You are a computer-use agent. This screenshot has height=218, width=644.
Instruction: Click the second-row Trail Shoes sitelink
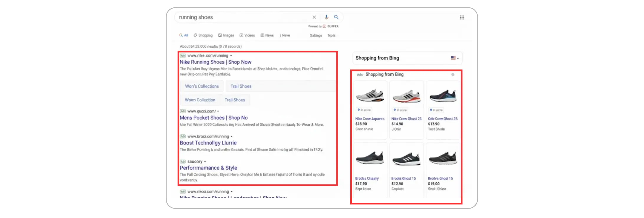[235, 100]
